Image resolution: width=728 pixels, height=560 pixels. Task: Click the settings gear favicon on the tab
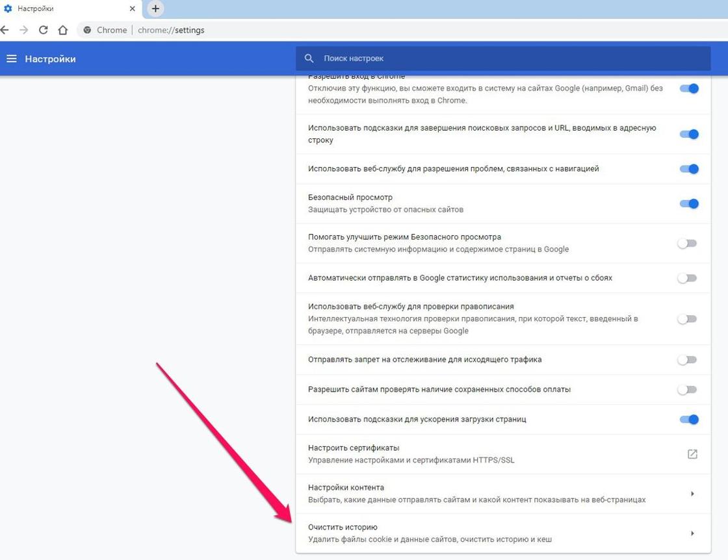(x=8, y=8)
